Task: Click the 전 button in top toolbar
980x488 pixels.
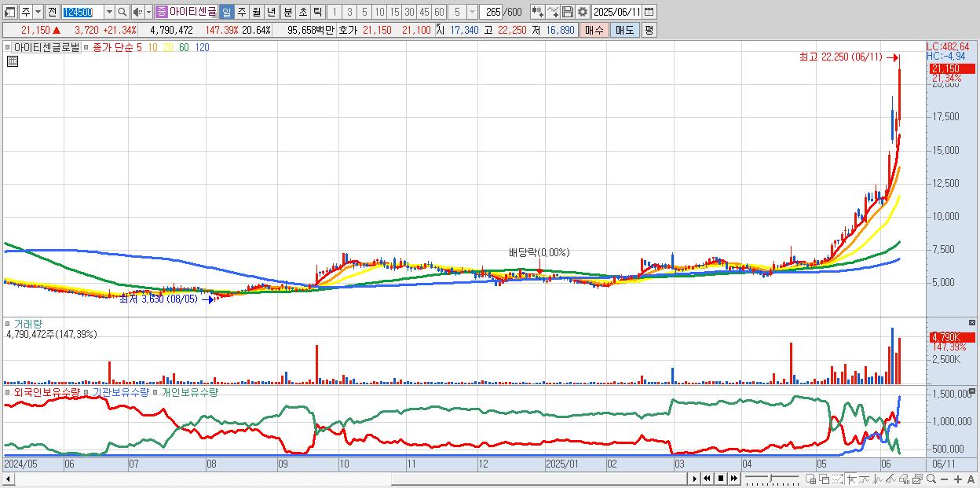Action: point(52,12)
